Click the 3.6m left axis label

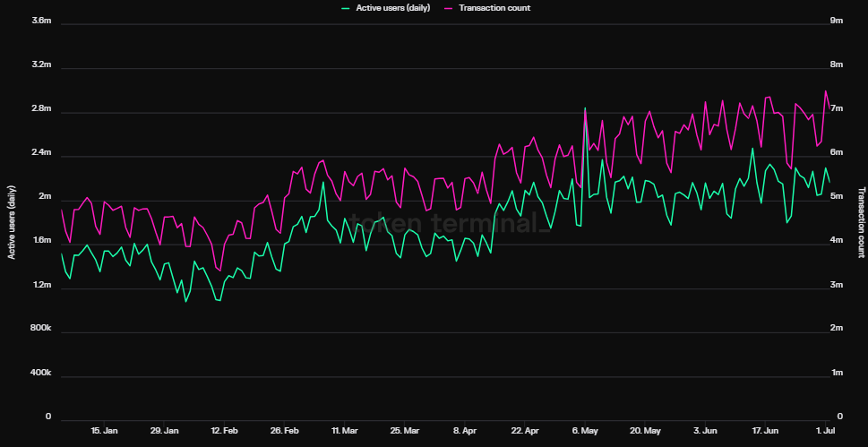pos(42,21)
